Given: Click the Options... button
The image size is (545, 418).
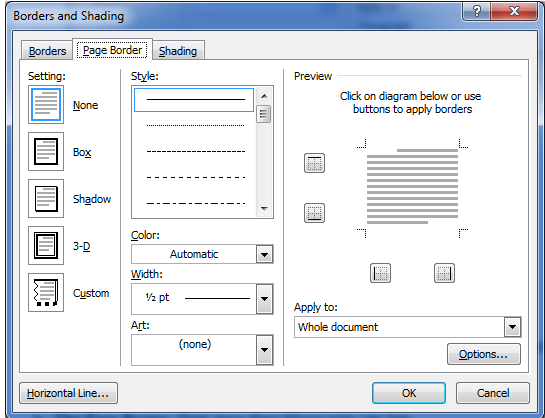Looking at the screenshot, I should pos(483,354).
